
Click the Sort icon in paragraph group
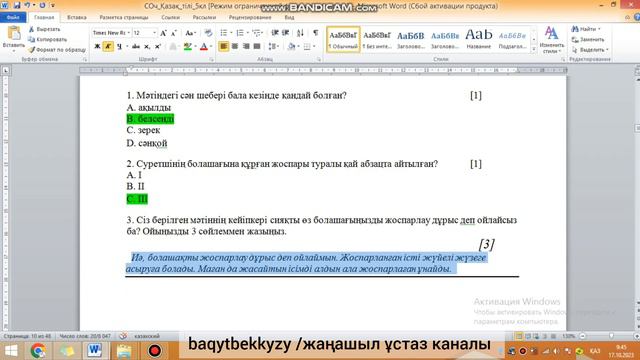pyautogui.click(x=300, y=33)
